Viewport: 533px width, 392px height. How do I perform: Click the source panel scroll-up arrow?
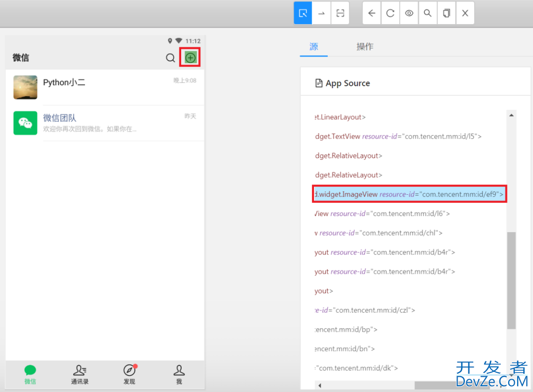[511, 115]
